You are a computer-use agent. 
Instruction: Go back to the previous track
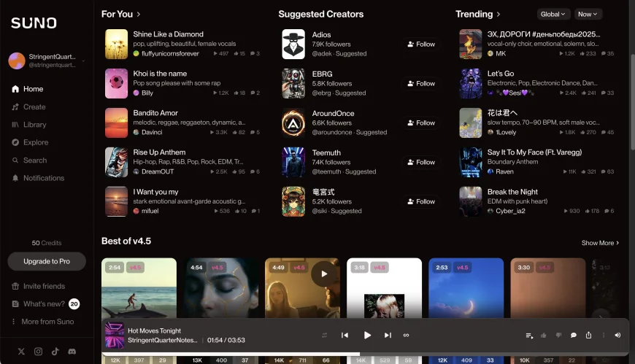(345, 336)
